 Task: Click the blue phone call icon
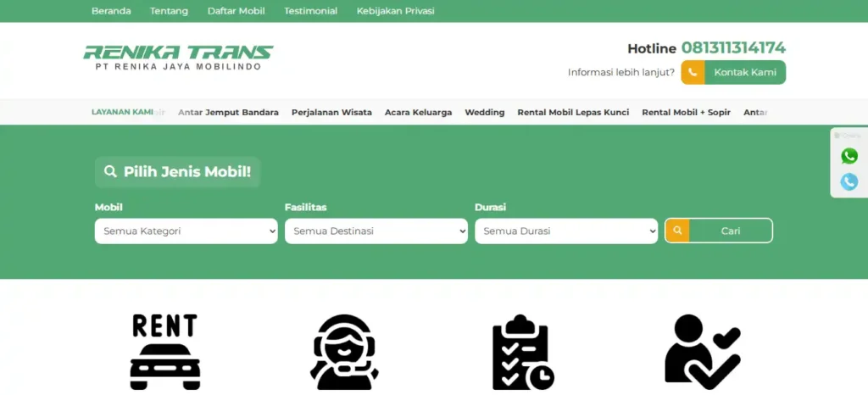(849, 181)
